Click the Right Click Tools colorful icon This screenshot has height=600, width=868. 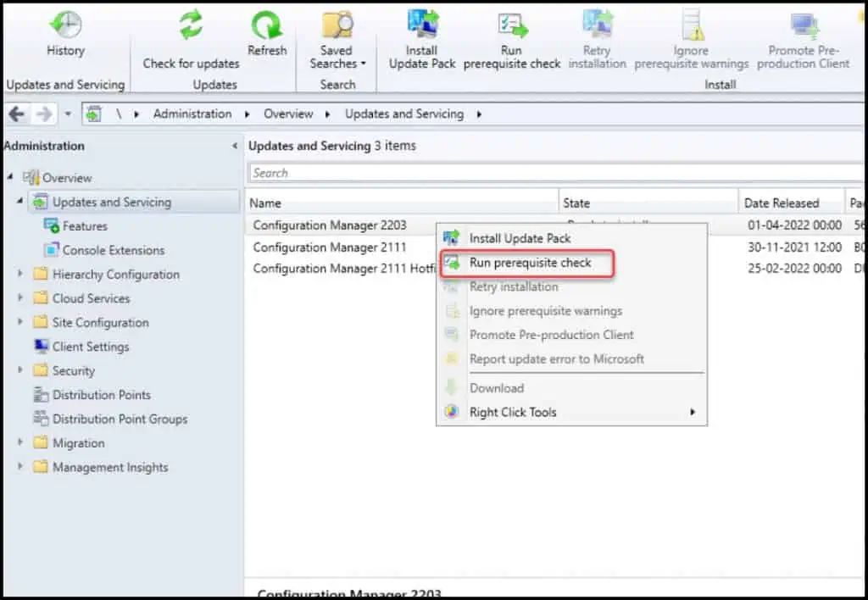click(452, 412)
